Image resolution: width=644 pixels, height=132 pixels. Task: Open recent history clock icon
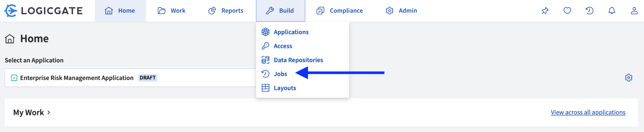point(590,11)
